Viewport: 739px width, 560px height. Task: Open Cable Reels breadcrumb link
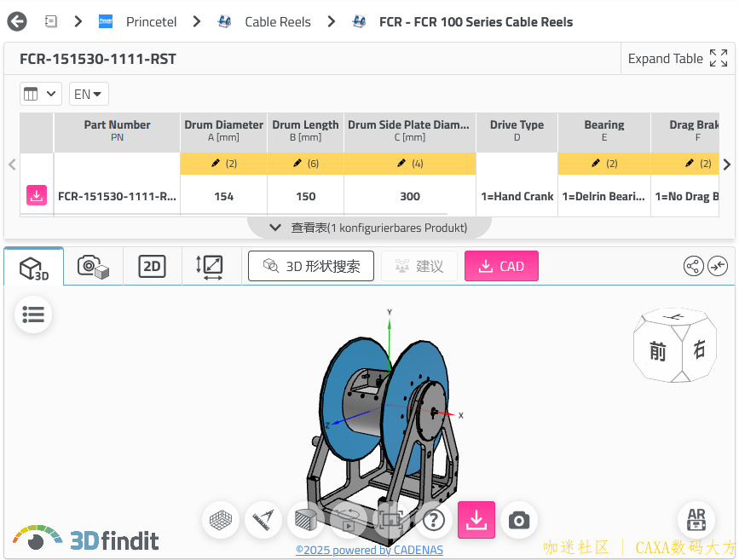278,21
